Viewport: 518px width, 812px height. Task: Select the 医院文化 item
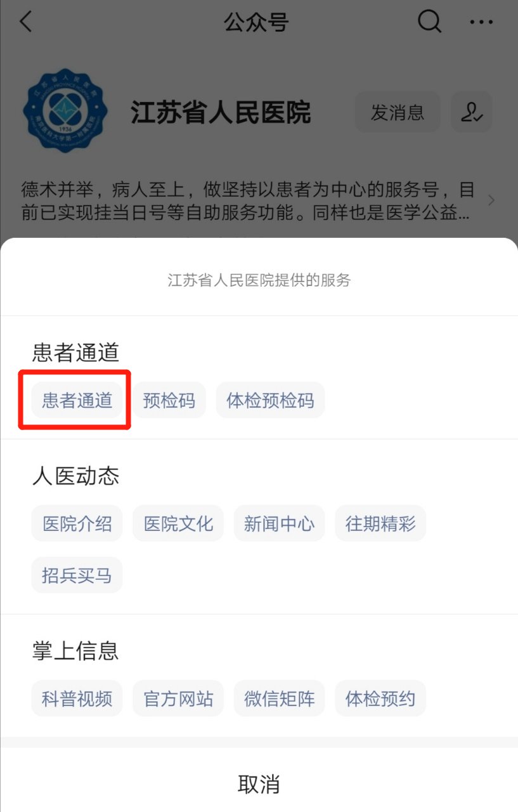178,523
